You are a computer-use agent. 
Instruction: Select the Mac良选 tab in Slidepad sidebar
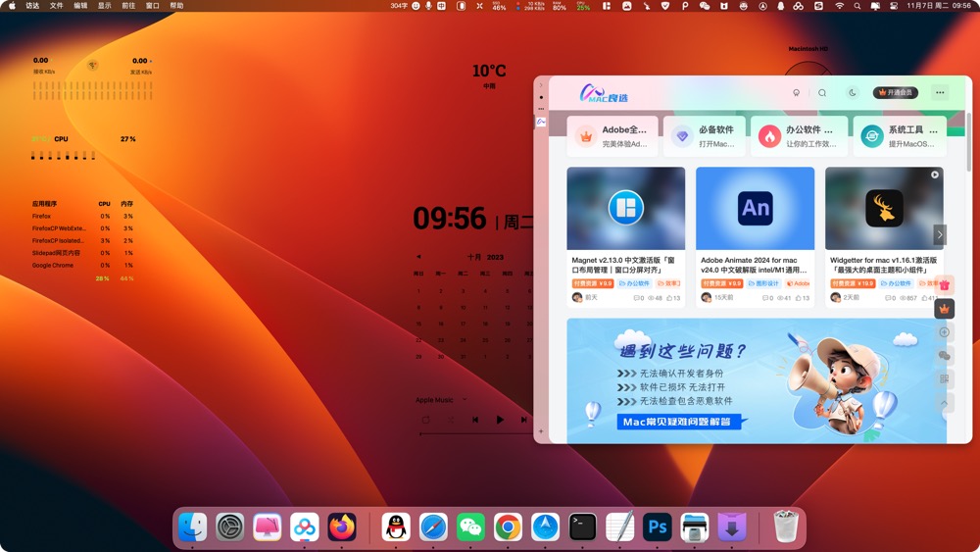coord(541,122)
